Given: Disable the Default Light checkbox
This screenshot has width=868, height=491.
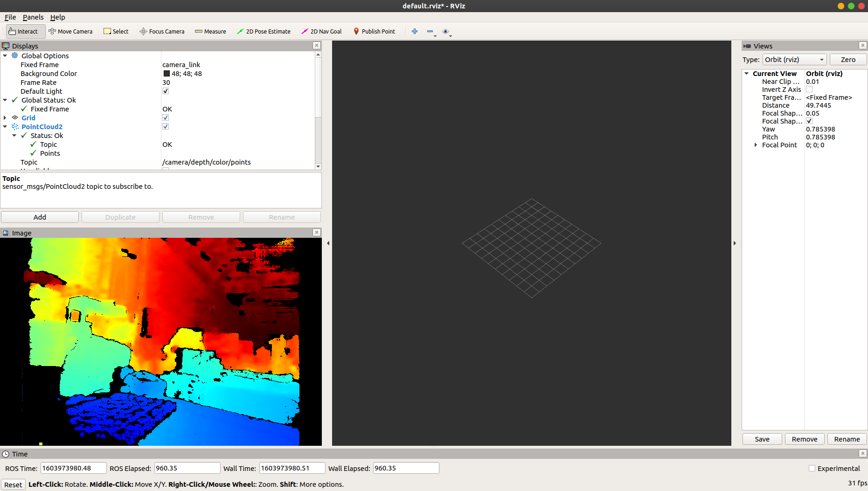Looking at the screenshot, I should tap(166, 91).
